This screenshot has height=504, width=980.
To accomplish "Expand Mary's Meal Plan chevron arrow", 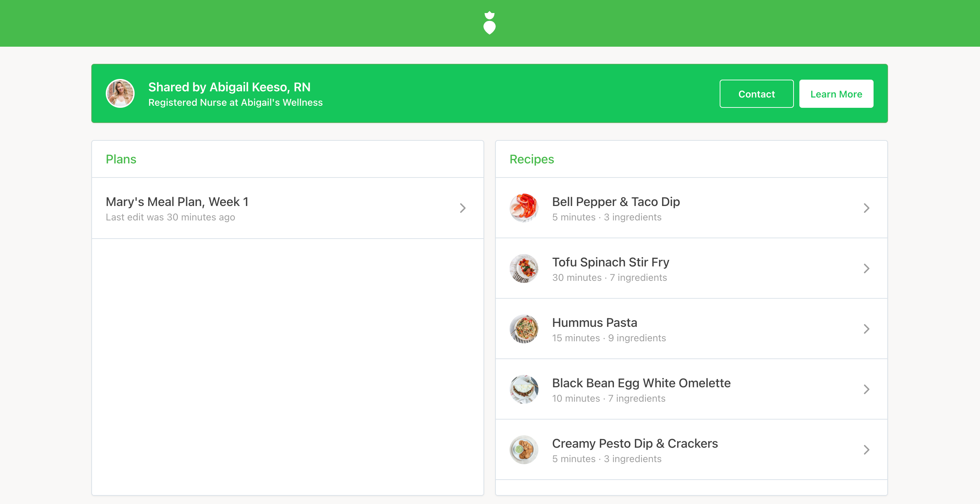I will (463, 208).
